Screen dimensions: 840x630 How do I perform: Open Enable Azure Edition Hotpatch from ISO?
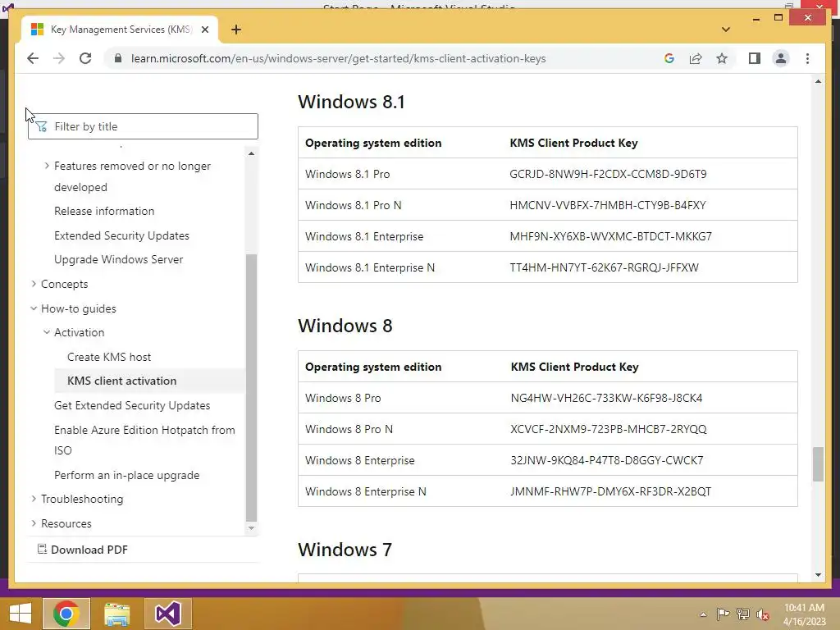tap(144, 440)
